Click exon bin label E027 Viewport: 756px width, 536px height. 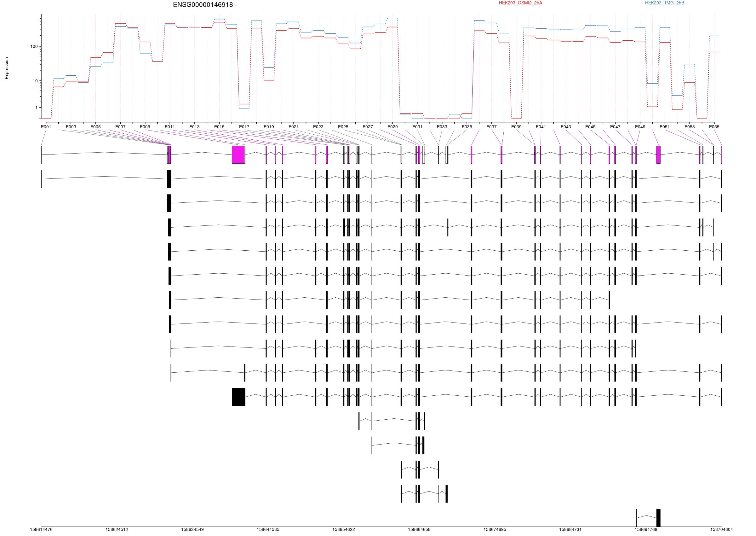pos(368,127)
